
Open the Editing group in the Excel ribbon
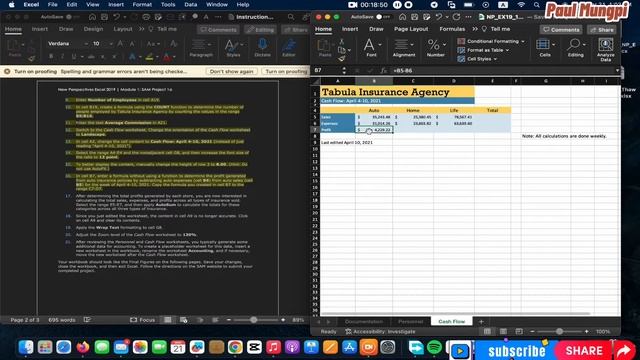pyautogui.click(x=576, y=48)
